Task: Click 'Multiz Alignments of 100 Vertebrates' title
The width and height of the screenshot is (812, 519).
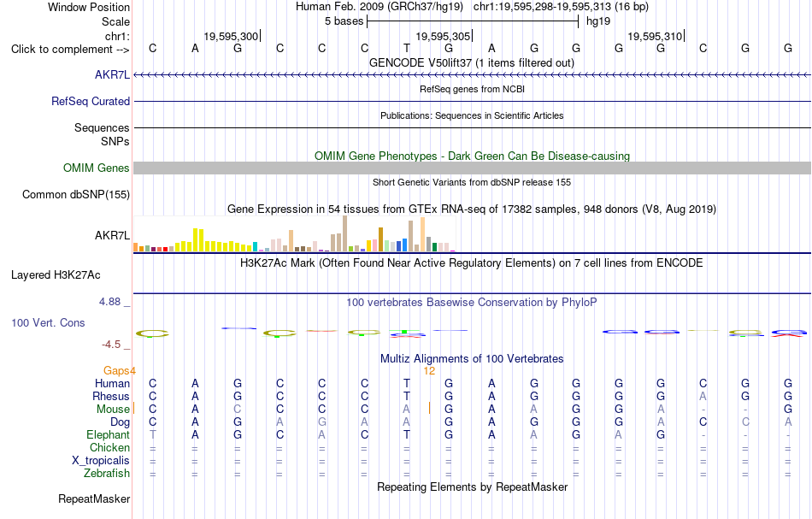Action: pos(472,358)
